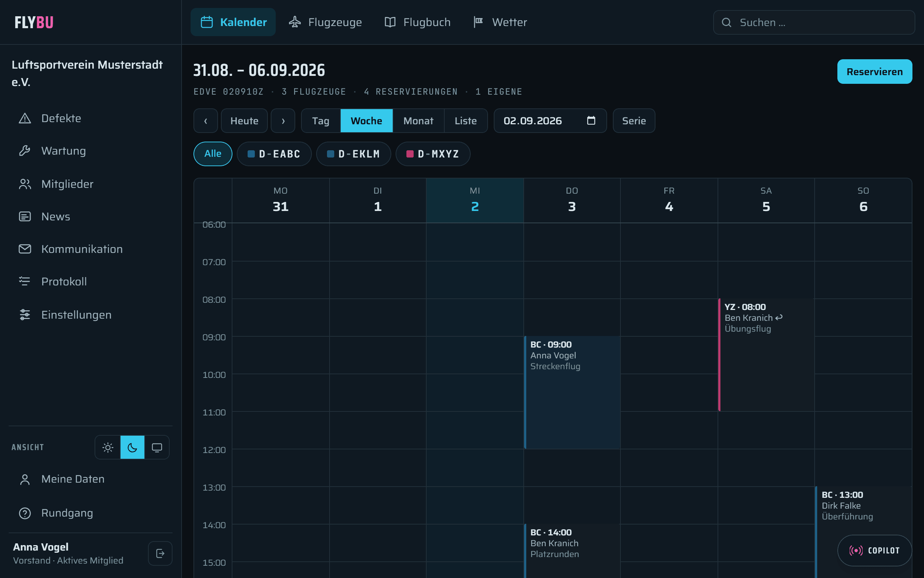Screen dimensions: 924x578
Task: Switch to Monat view
Action: coord(418,121)
